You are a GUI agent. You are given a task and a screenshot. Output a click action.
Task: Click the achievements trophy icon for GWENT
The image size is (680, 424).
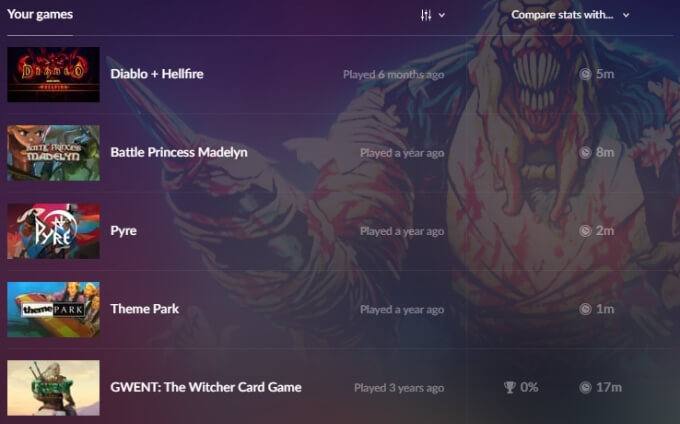tap(510, 387)
